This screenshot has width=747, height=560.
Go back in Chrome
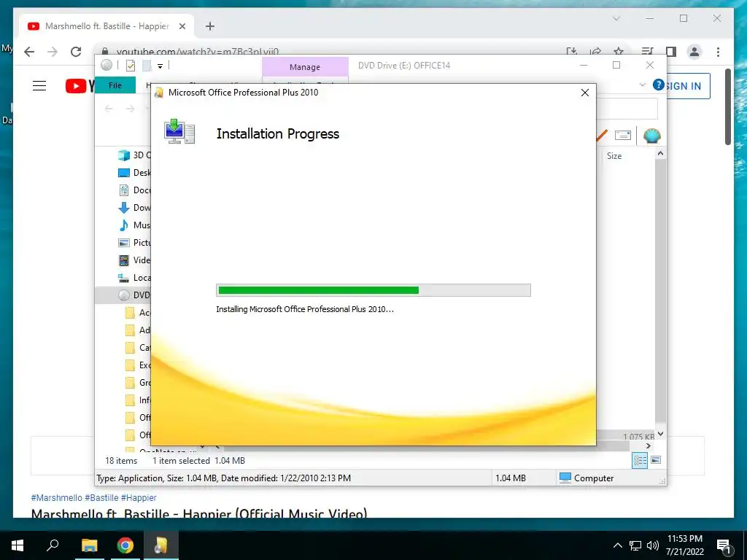[x=29, y=52]
